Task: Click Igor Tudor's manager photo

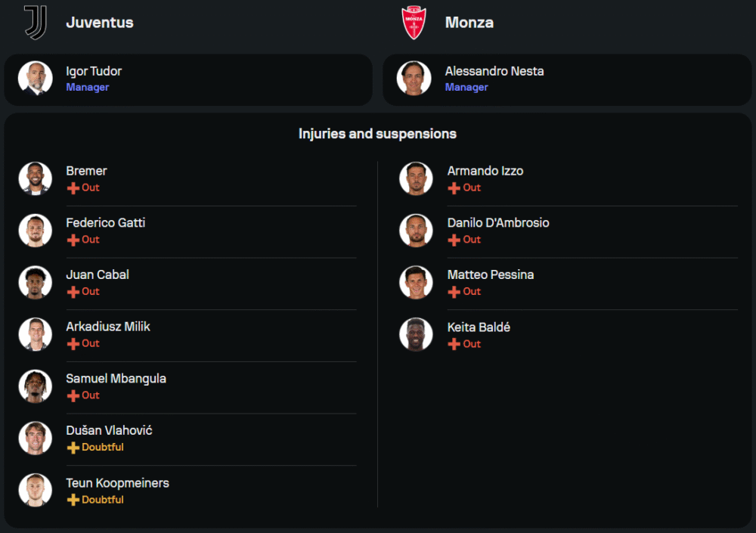Action: tap(36, 79)
